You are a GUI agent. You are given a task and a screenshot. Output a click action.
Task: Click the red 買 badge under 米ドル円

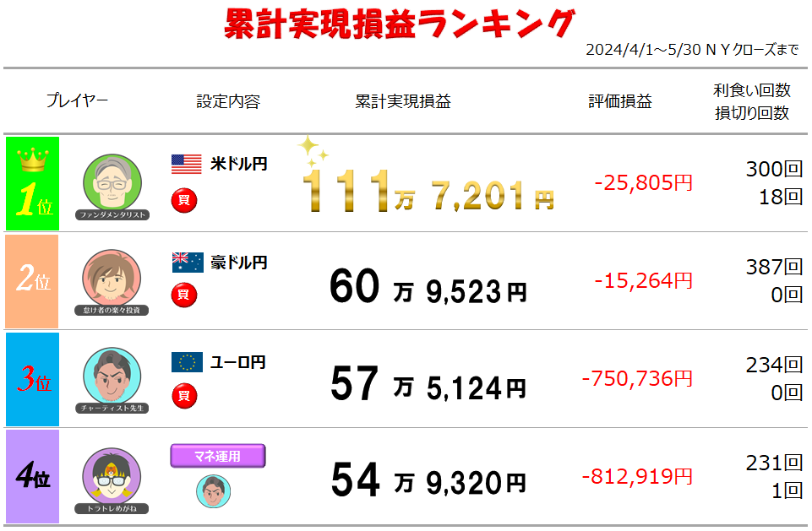coord(184,200)
